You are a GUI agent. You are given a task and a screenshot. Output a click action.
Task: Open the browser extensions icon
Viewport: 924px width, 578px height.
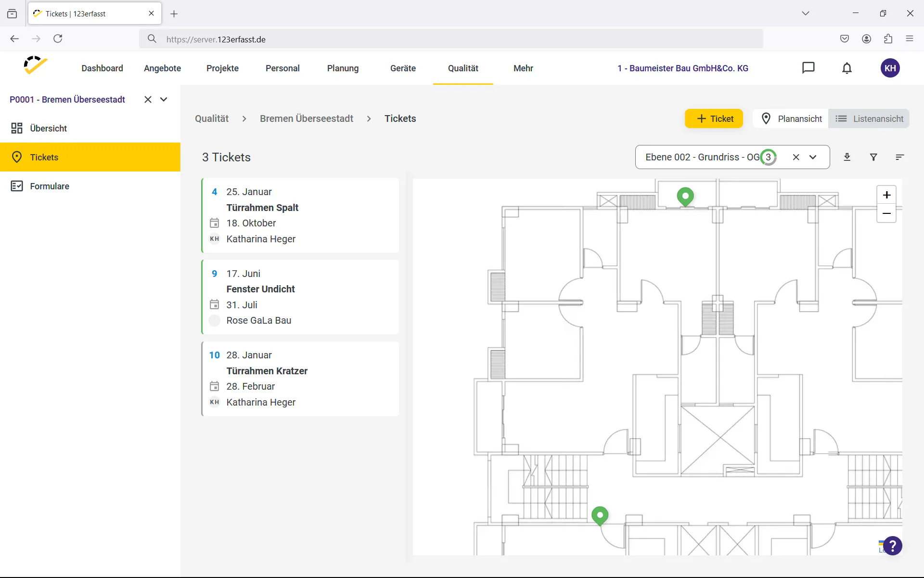click(888, 39)
